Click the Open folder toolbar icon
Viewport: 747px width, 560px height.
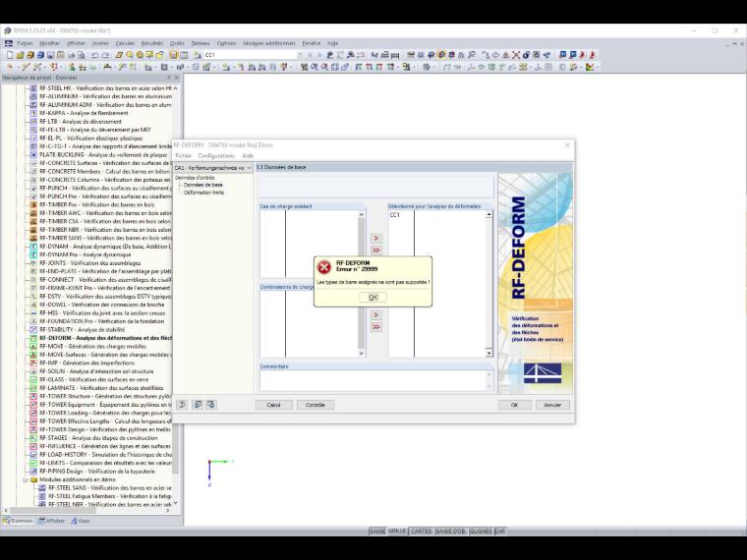(x=20, y=55)
